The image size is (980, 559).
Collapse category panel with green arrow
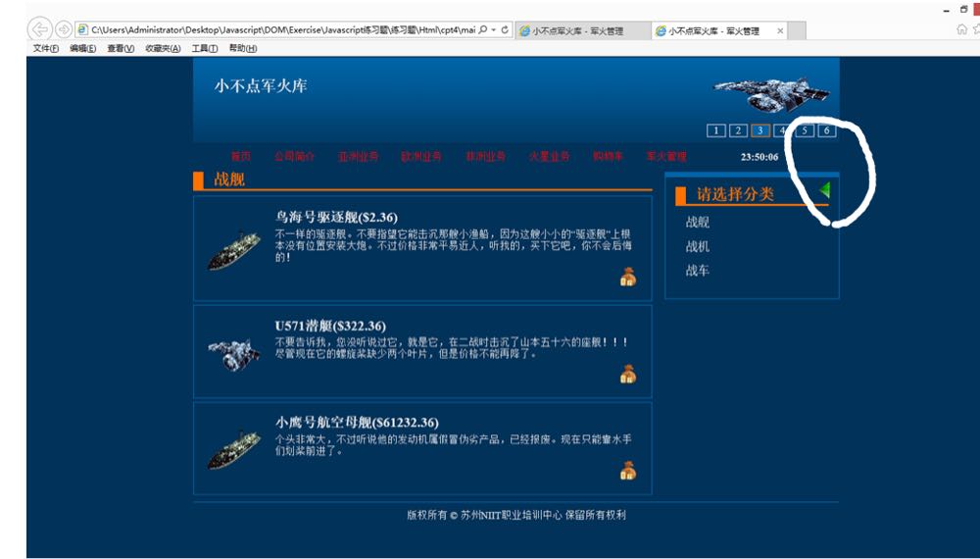coord(824,190)
